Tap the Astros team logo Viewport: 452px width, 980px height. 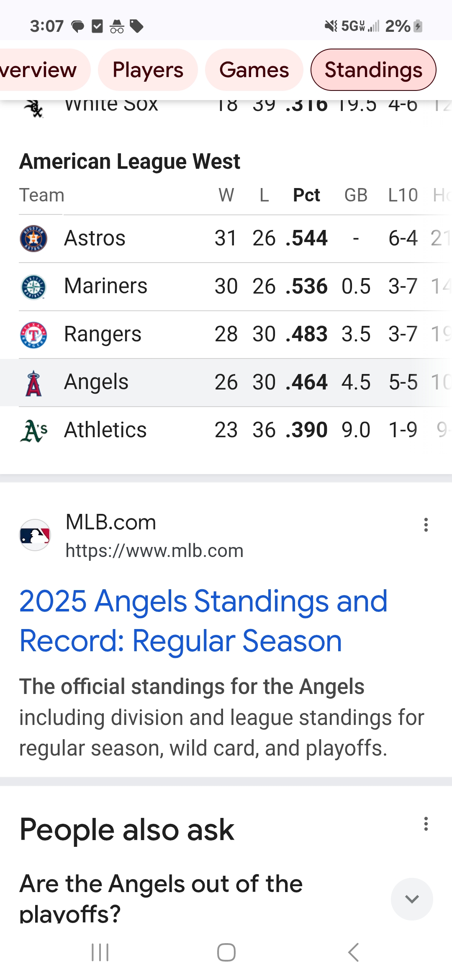point(33,238)
